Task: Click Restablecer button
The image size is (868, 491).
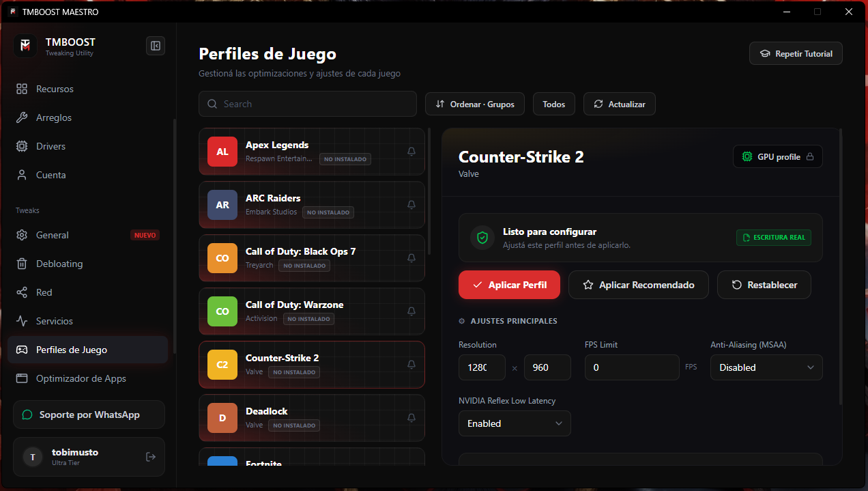Action: pyautogui.click(x=764, y=285)
